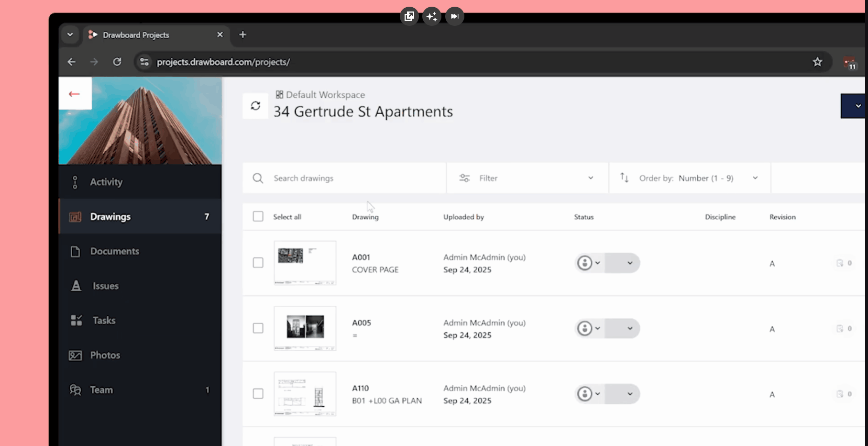
Task: Open the Issues sidebar section
Action: click(x=140, y=286)
